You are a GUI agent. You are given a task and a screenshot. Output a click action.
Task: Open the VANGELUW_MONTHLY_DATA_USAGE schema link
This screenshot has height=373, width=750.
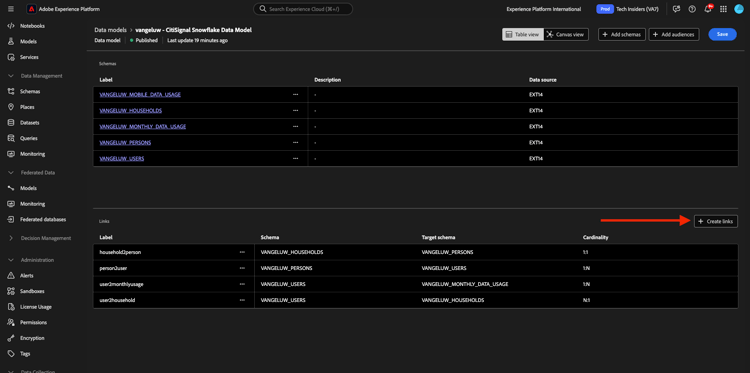(x=143, y=127)
